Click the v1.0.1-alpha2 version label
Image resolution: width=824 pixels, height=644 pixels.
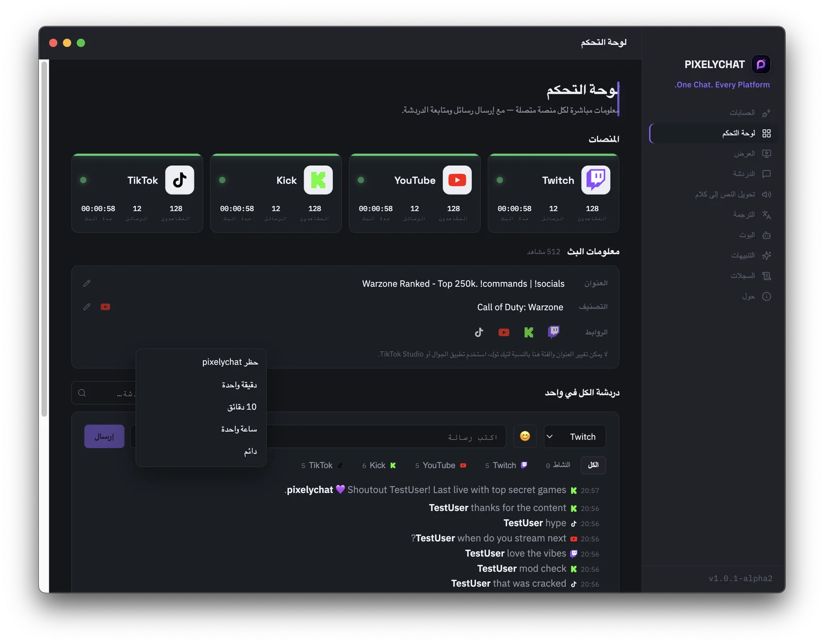tap(740, 579)
